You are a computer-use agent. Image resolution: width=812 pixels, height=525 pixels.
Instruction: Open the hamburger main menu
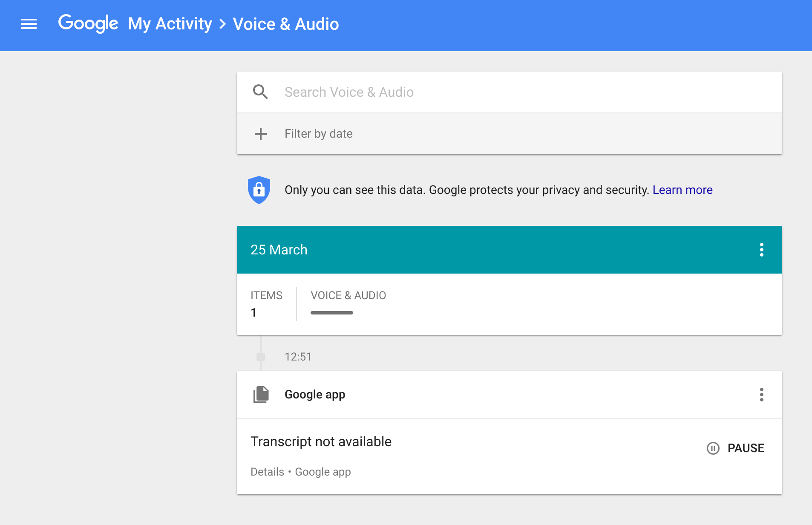tap(29, 24)
